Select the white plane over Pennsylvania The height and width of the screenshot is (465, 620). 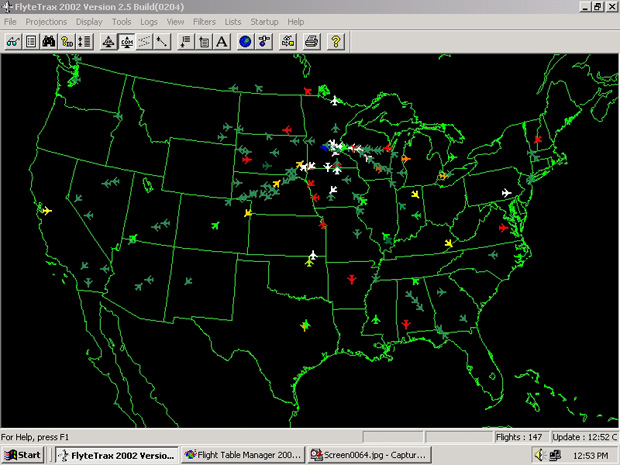[506, 193]
